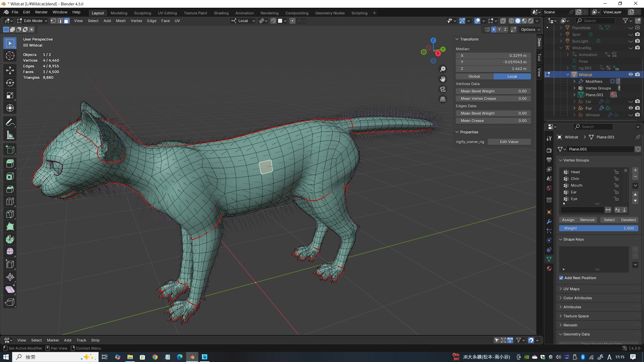Select the Rotate tool

(x=10, y=83)
